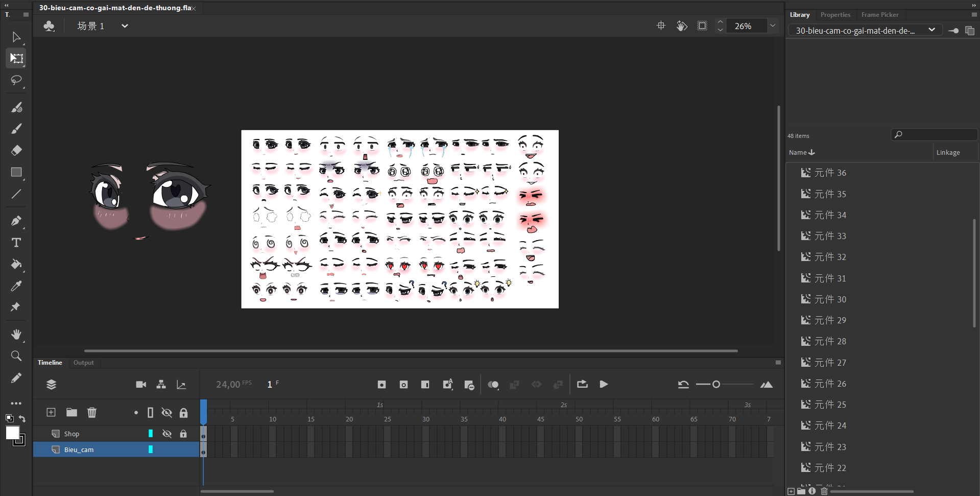
Task: Click the Insert Keyframe icon in timeline
Action: tap(381, 385)
